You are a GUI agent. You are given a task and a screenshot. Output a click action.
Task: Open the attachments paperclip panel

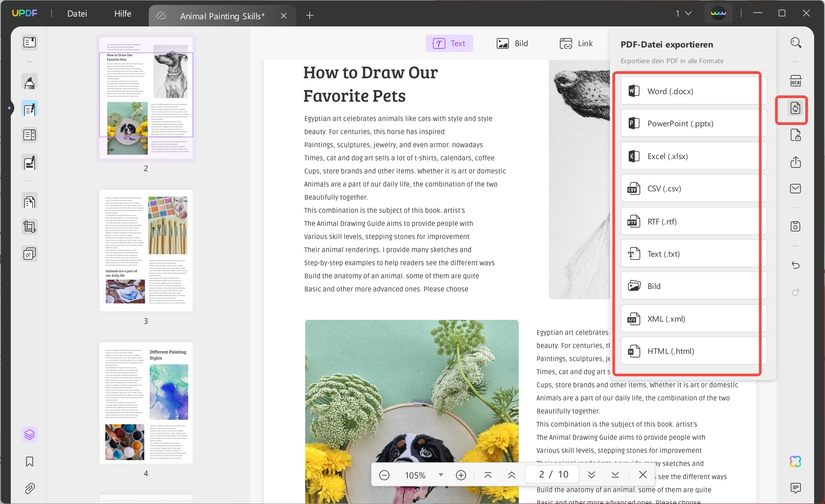click(x=30, y=488)
